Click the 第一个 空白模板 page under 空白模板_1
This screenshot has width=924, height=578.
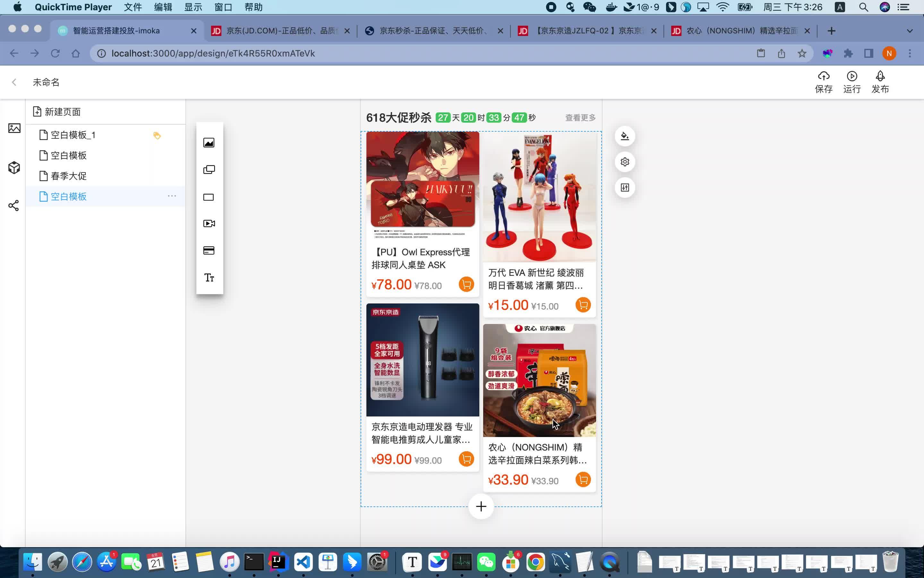click(x=106, y=156)
